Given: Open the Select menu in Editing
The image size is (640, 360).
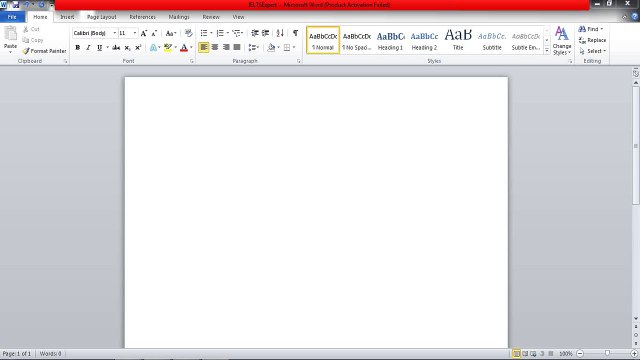Looking at the screenshot, I should tap(593, 51).
